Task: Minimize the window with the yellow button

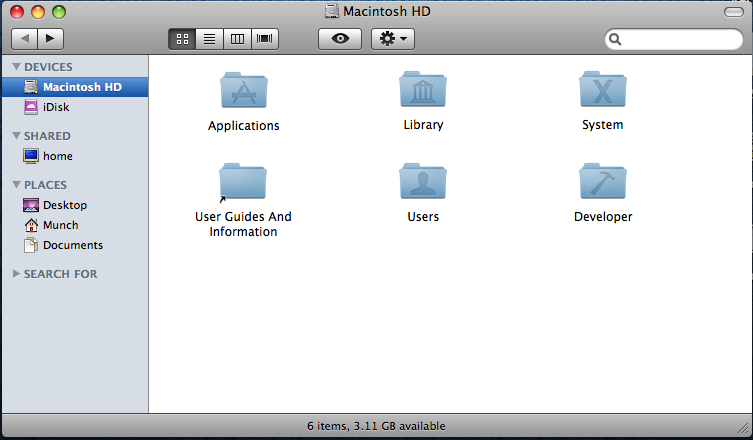Action: coord(38,12)
